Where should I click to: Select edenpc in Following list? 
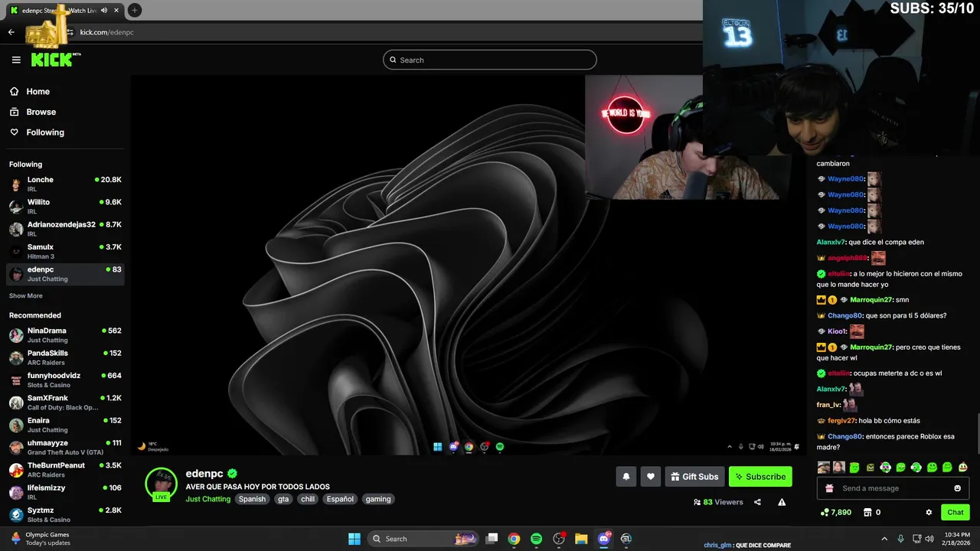pyautogui.click(x=65, y=274)
